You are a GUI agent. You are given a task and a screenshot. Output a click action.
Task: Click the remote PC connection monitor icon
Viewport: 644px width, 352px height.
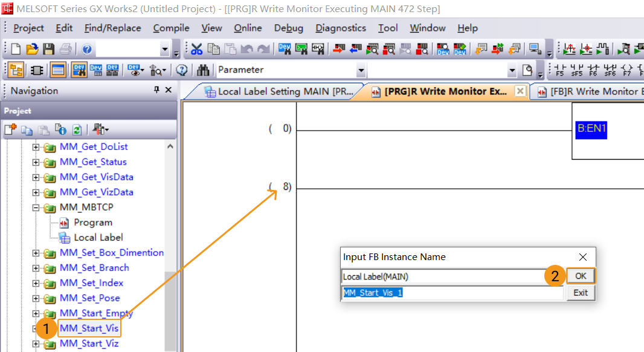(x=535, y=49)
